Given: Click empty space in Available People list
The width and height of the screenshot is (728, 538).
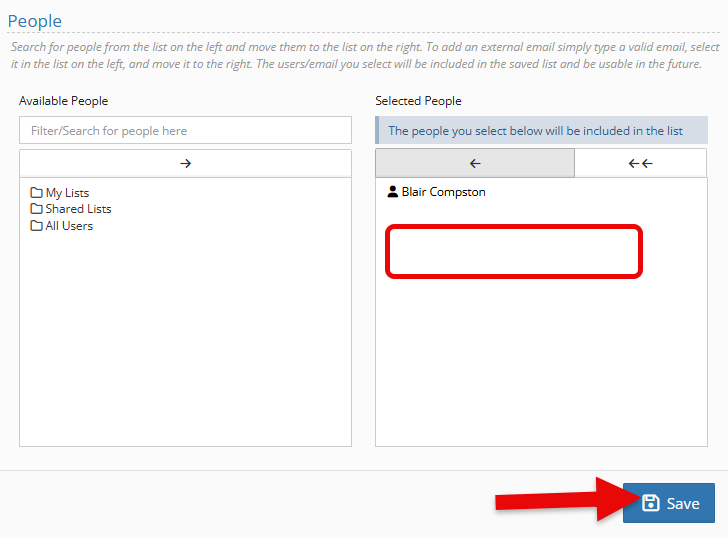Looking at the screenshot, I should 185,340.
